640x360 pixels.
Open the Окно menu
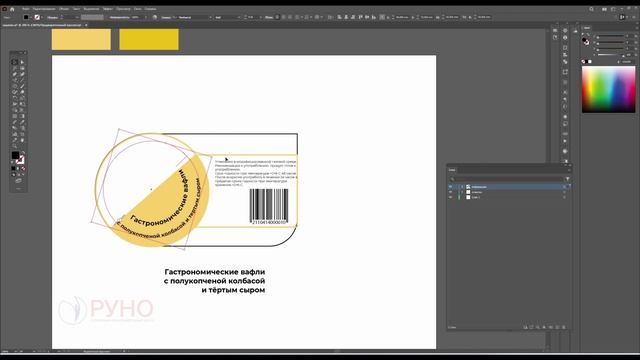pyautogui.click(x=138, y=9)
